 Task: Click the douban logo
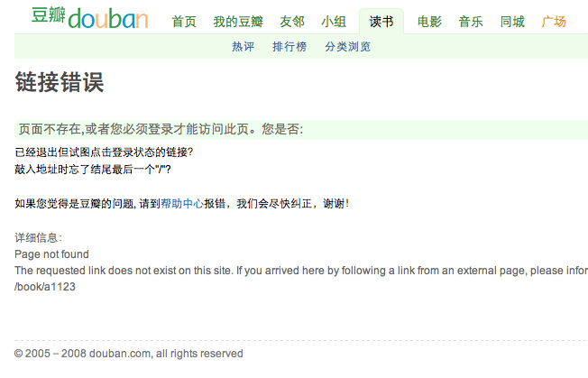(89, 18)
